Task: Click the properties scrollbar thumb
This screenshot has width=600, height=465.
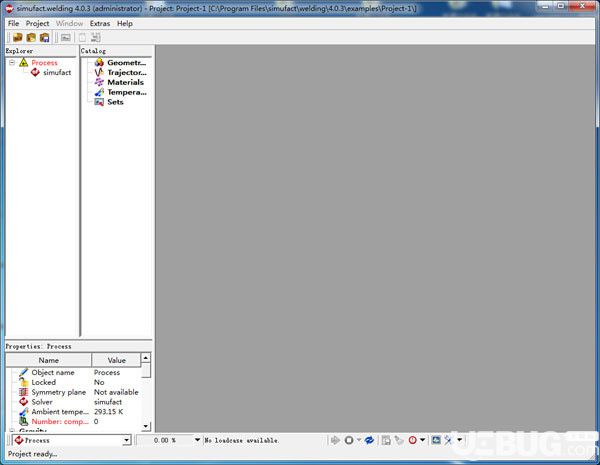Action: pos(146,370)
